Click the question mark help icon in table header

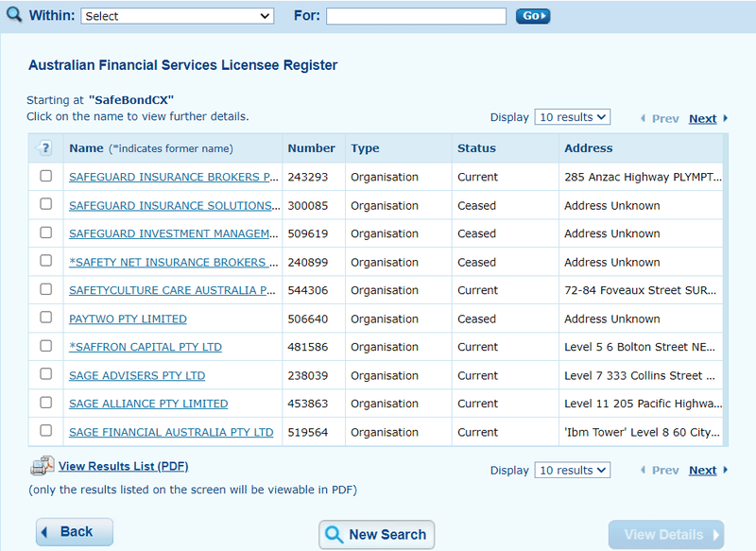(44, 147)
